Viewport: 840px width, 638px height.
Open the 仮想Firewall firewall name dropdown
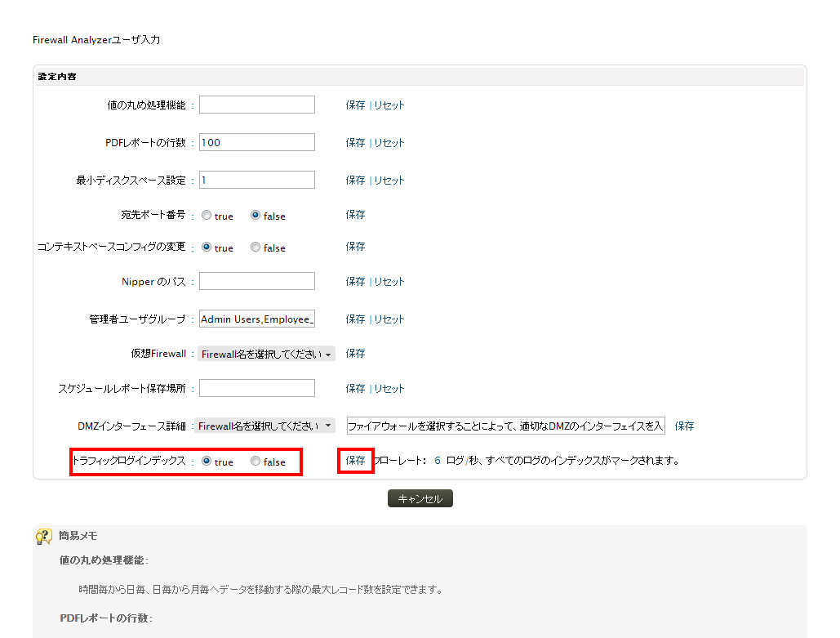click(266, 354)
